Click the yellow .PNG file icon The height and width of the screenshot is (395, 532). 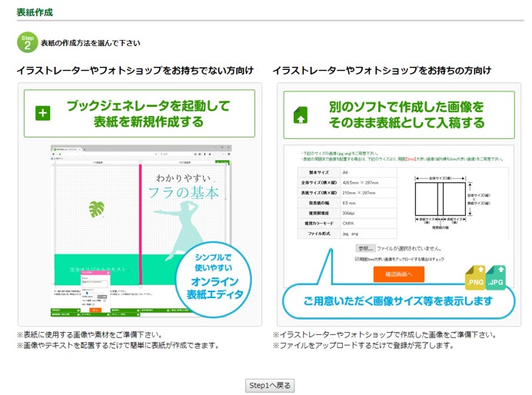click(x=474, y=279)
